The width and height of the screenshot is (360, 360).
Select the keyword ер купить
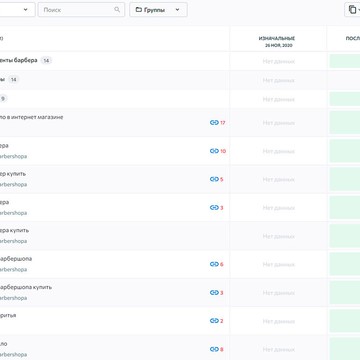click(x=13, y=174)
